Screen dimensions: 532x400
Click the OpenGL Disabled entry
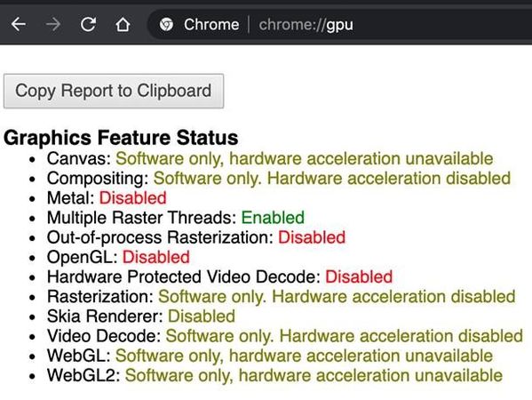coord(155,257)
